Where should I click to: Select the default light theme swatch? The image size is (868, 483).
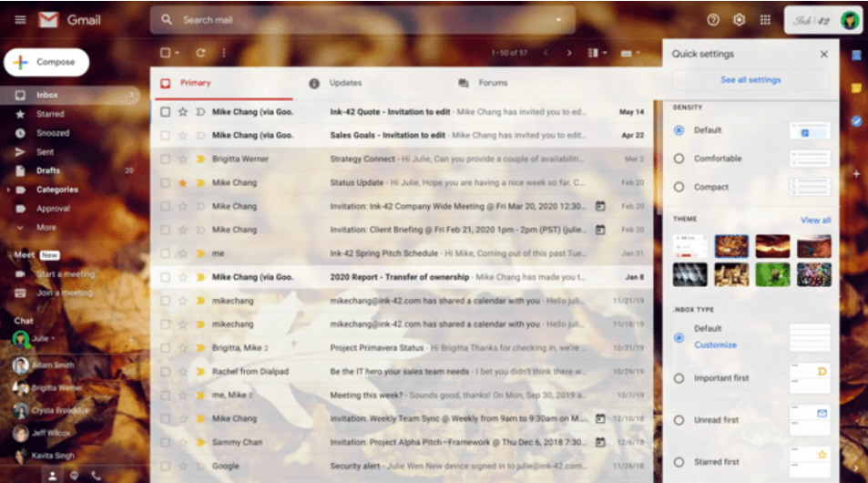[689, 246]
